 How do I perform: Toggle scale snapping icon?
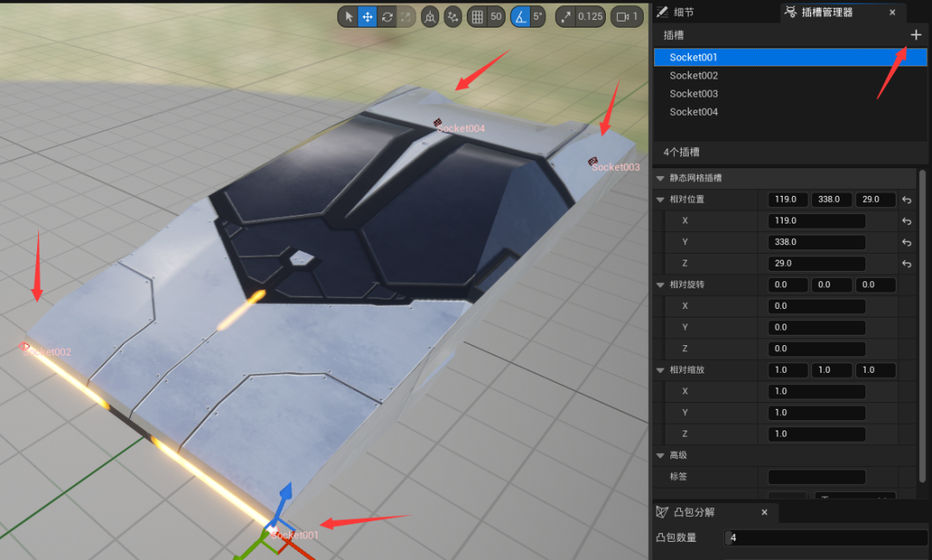(x=565, y=16)
